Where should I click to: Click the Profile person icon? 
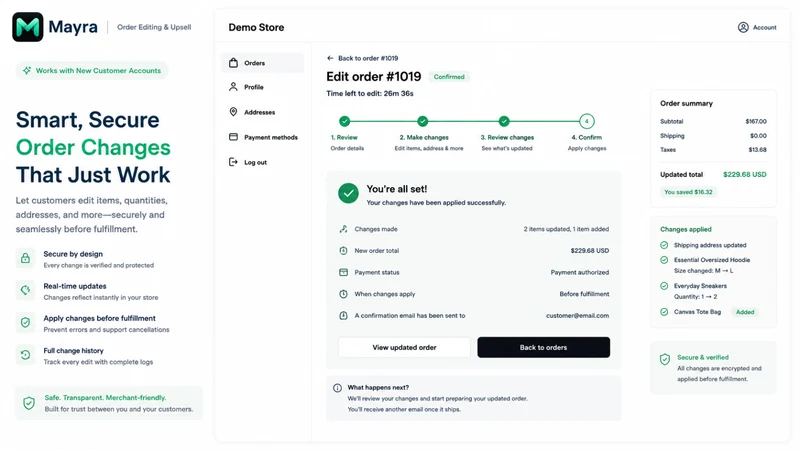tap(233, 87)
